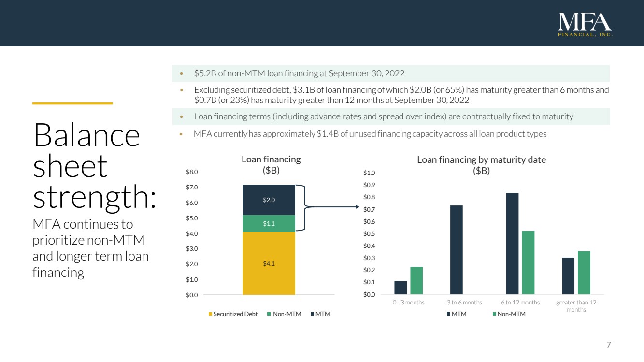
Task: Click the MFA Financial logo
Action: [586, 25]
